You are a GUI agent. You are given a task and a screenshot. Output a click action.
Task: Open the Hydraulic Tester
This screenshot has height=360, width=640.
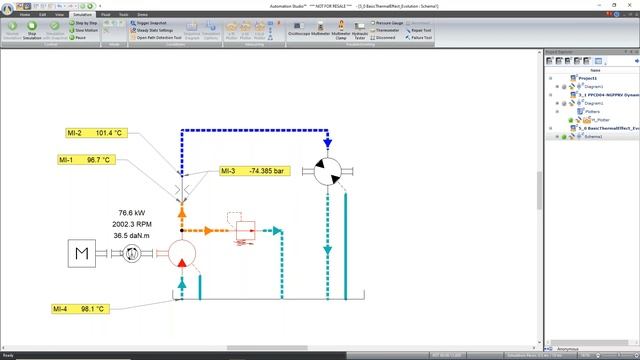click(x=360, y=31)
